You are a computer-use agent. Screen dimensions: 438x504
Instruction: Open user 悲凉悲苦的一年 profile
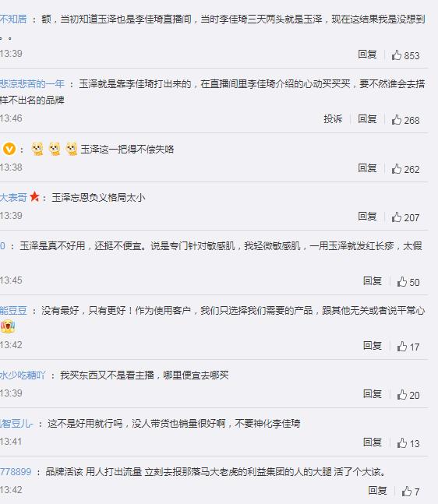[x=32, y=84]
